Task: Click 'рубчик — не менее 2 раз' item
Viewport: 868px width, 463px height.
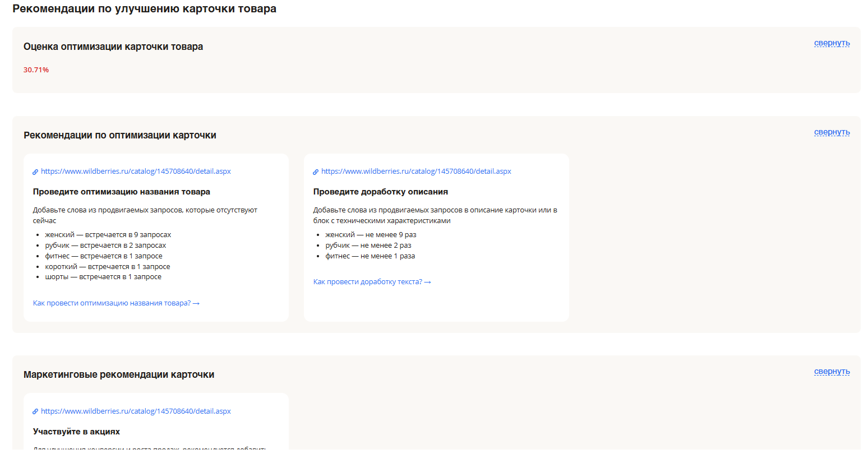Action: [368, 246]
